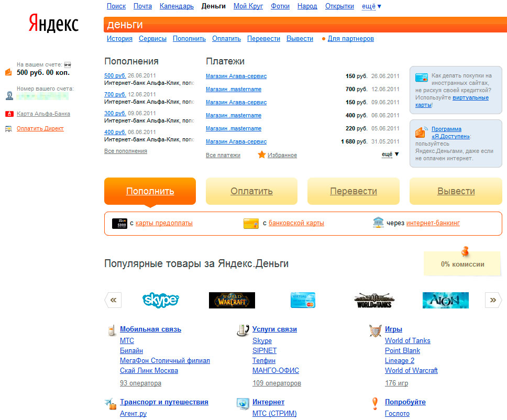Open Оплатить Директ sidebar link
The width and height of the screenshot is (507, 420).
point(40,128)
